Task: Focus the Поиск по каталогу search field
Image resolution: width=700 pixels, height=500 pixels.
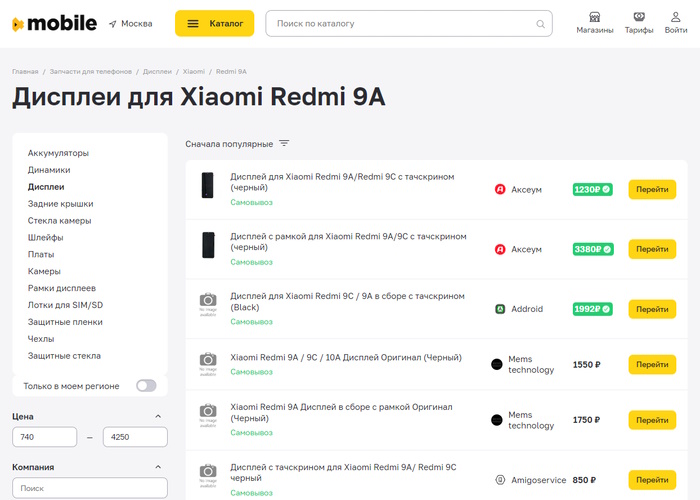Action: click(x=408, y=24)
